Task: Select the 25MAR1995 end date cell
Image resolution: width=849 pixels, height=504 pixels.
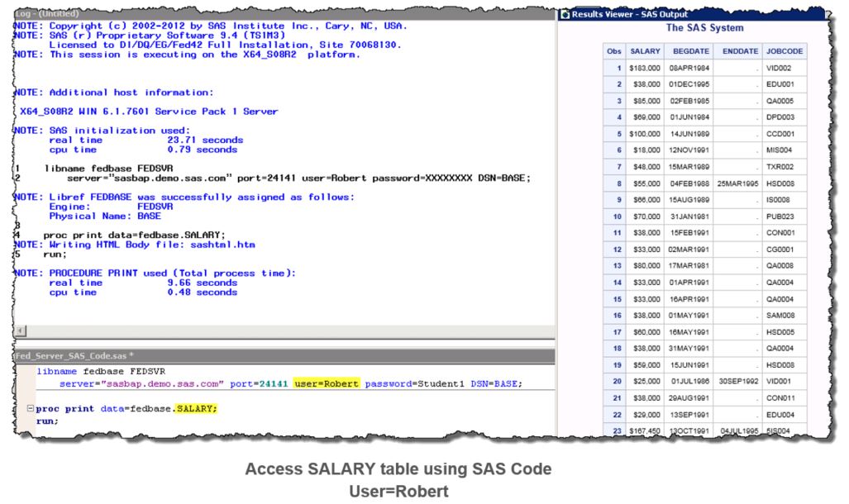Action: (736, 185)
